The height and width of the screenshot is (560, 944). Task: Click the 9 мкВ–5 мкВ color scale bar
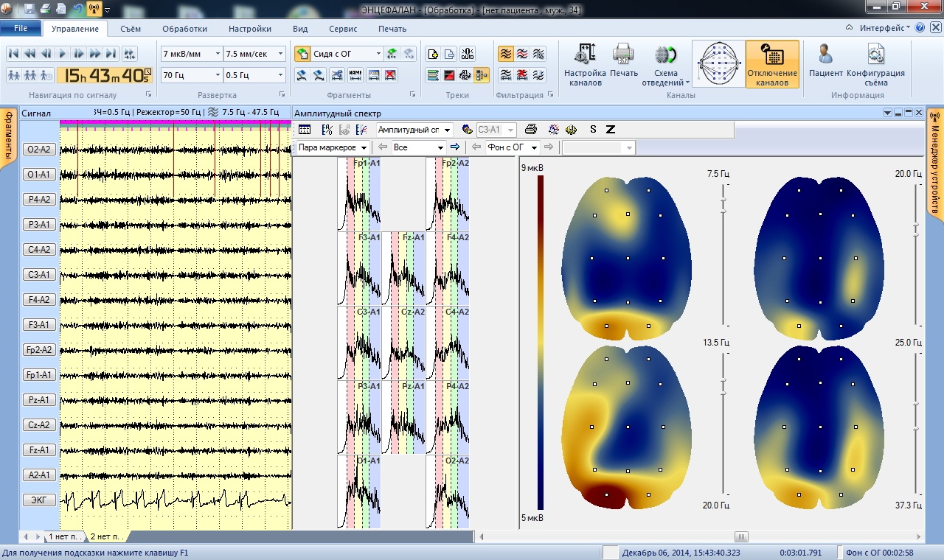[541, 343]
